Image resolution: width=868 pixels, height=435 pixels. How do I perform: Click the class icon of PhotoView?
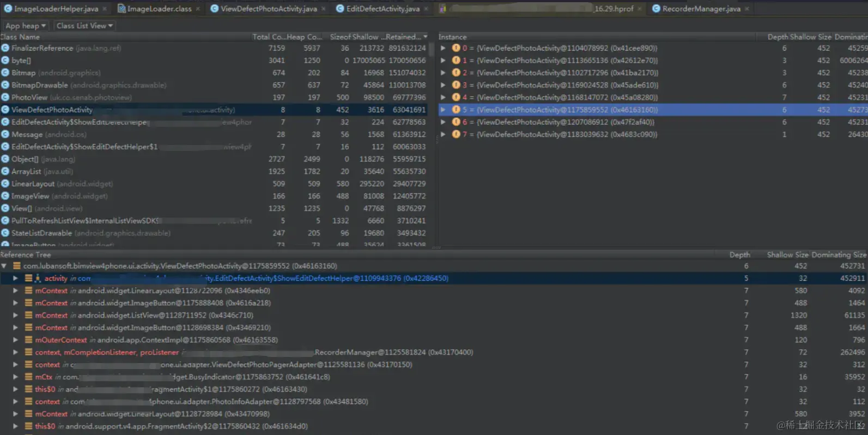[x=5, y=97]
